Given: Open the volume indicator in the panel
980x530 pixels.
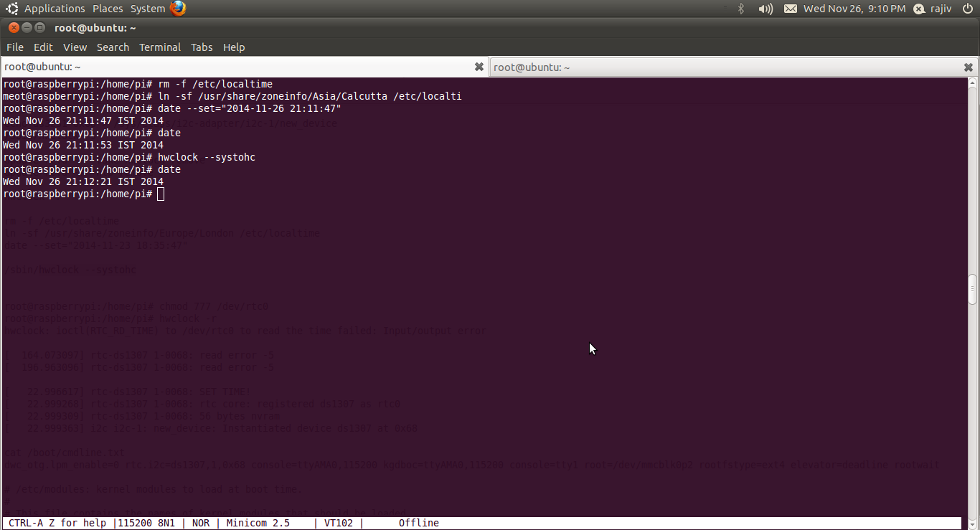Looking at the screenshot, I should [765, 9].
